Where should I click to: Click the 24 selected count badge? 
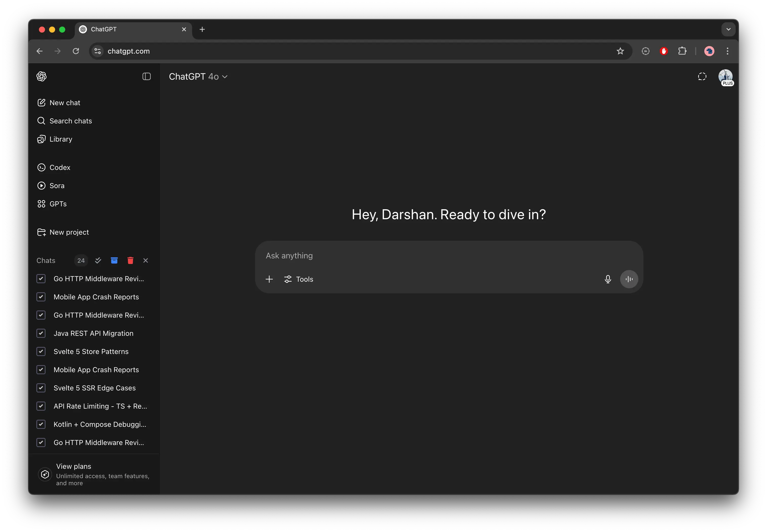tap(81, 261)
